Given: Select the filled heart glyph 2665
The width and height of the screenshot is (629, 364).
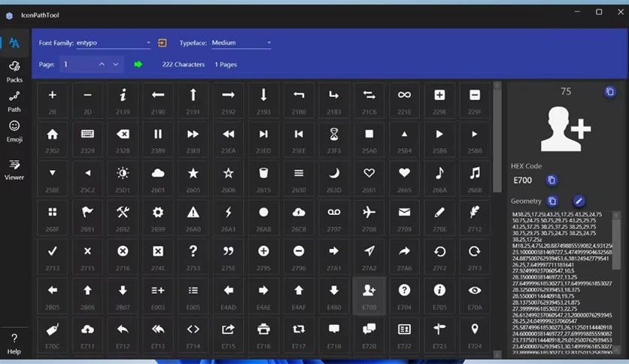Looking at the screenshot, I should pyautogui.click(x=404, y=178).
